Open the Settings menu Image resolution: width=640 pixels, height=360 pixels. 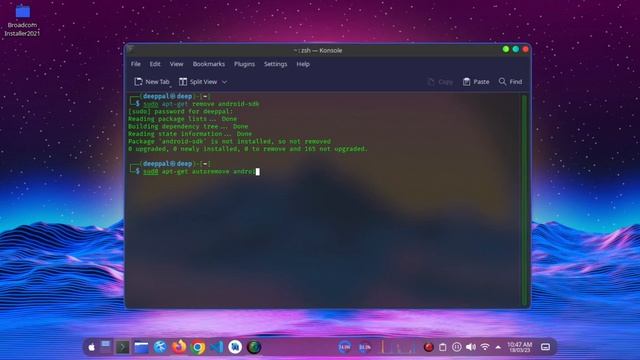pos(276,64)
